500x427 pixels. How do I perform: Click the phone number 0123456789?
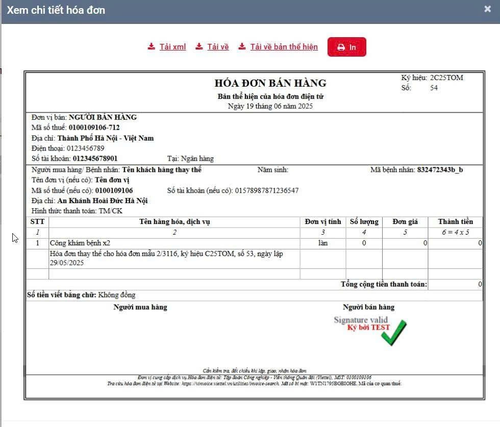coord(85,148)
